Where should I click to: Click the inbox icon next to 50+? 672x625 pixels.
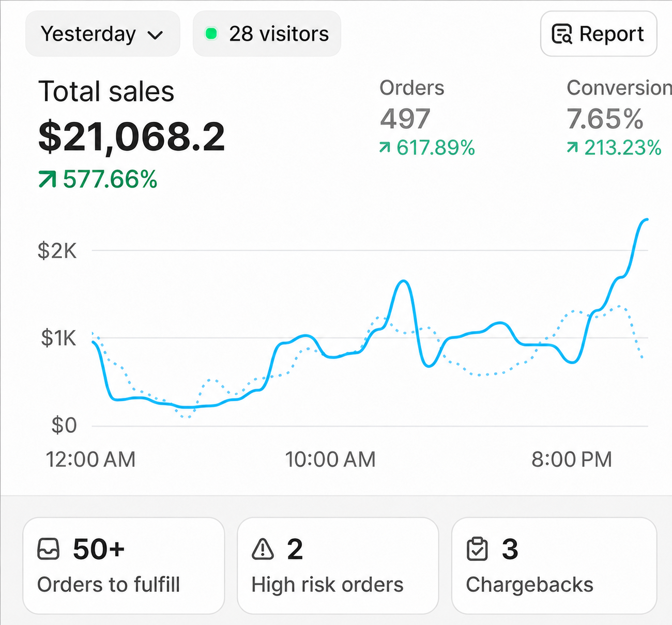click(x=49, y=549)
